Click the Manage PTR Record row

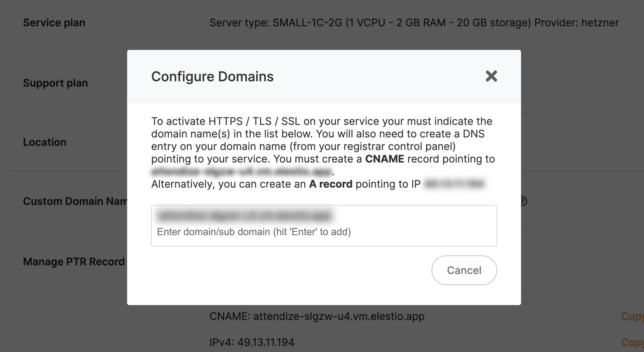[74, 261]
